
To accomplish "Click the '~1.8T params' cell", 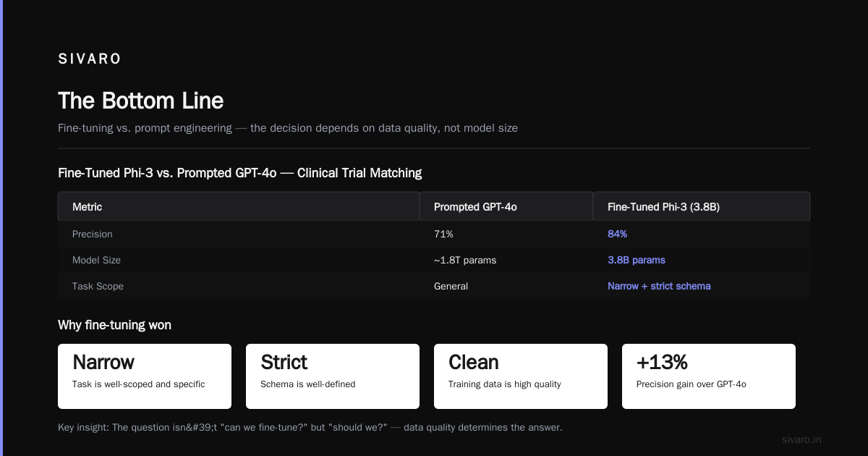I will point(465,261).
